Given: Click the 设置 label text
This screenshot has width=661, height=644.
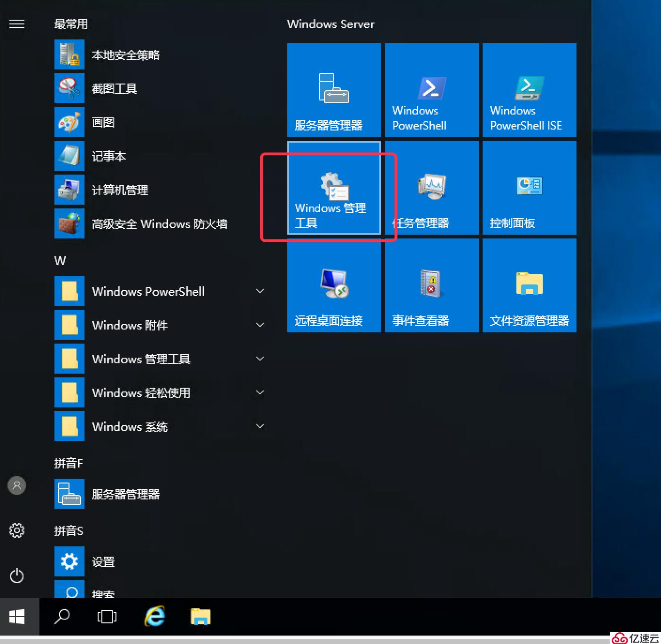Looking at the screenshot, I should (x=103, y=562).
